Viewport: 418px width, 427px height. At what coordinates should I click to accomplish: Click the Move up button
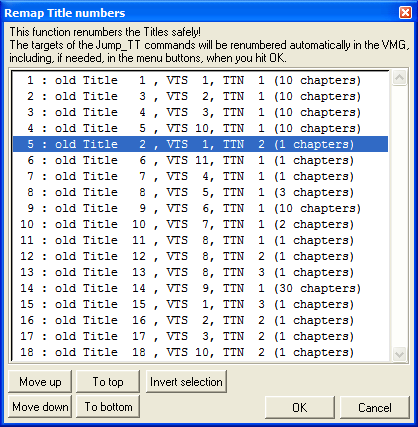40,381
